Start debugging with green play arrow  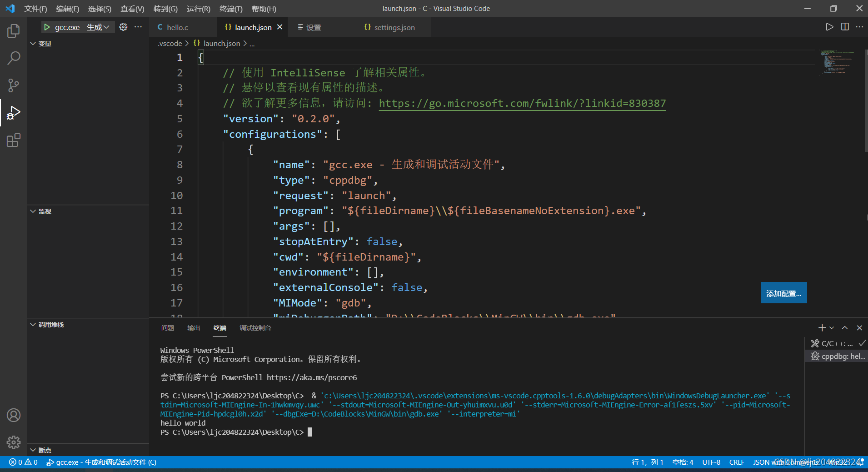tap(47, 27)
